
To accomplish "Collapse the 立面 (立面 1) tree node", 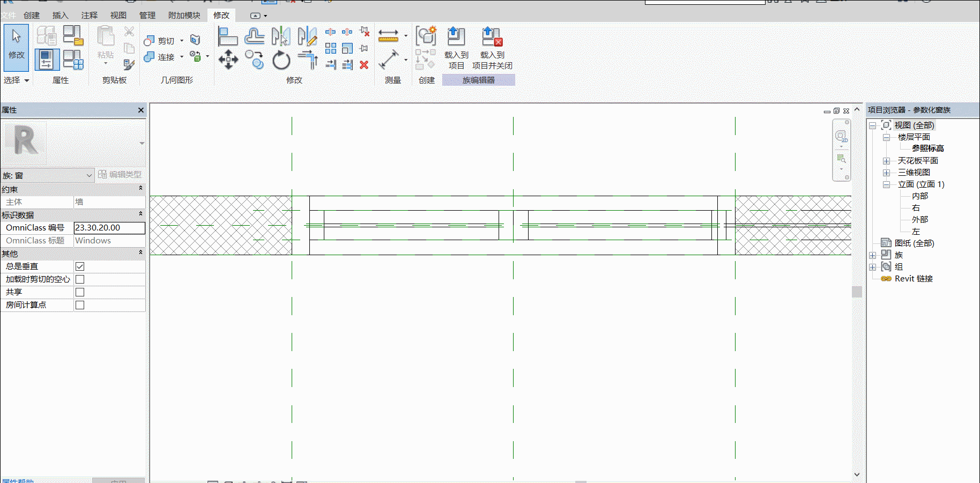I will click(x=886, y=184).
